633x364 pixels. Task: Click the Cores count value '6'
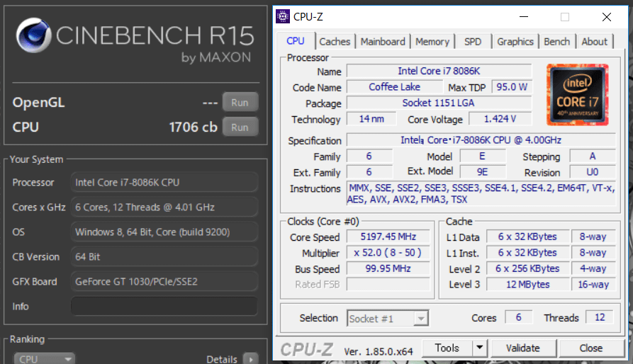(518, 317)
